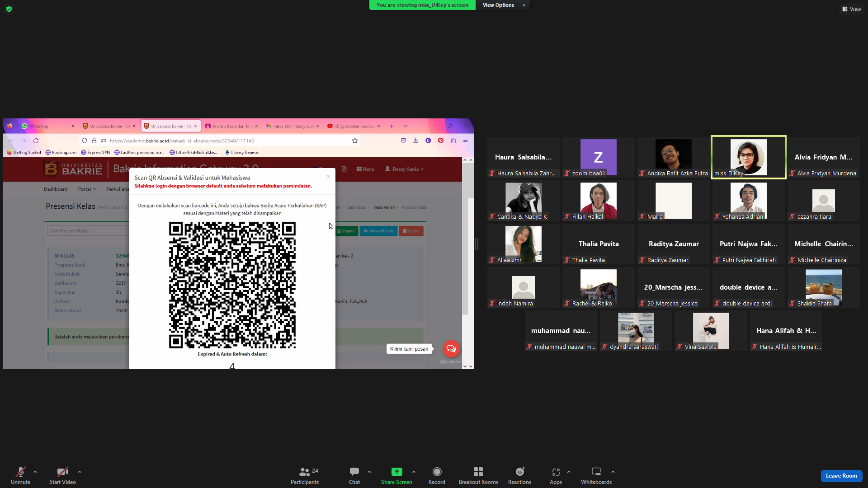Reload the page in the browser
This screenshot has height=488, width=868.
tap(36, 141)
